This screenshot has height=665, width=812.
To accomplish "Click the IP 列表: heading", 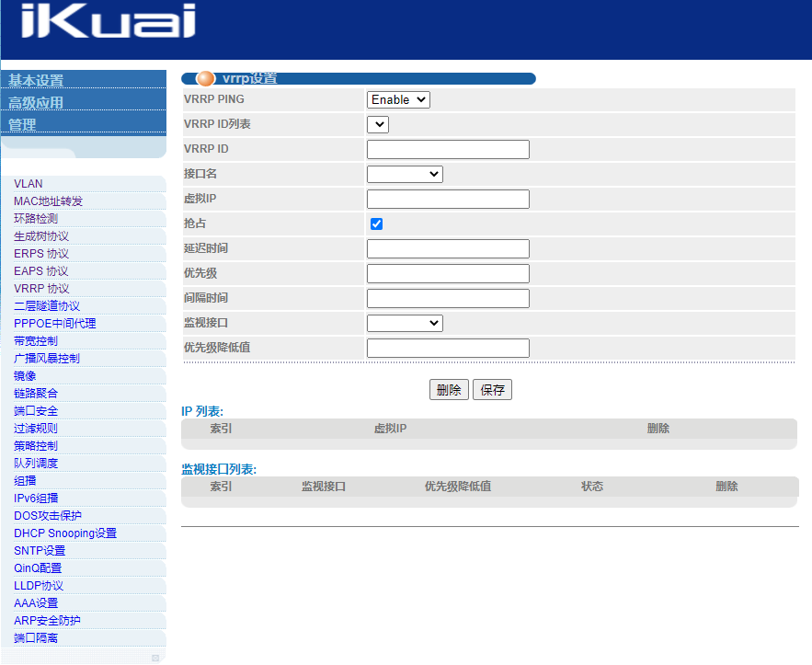I will tap(202, 412).
